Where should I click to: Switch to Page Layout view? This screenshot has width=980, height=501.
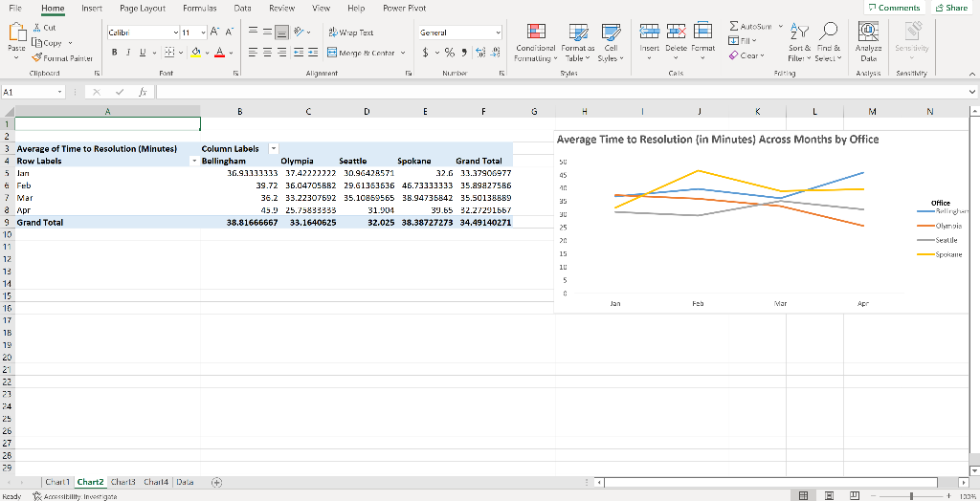(x=829, y=496)
